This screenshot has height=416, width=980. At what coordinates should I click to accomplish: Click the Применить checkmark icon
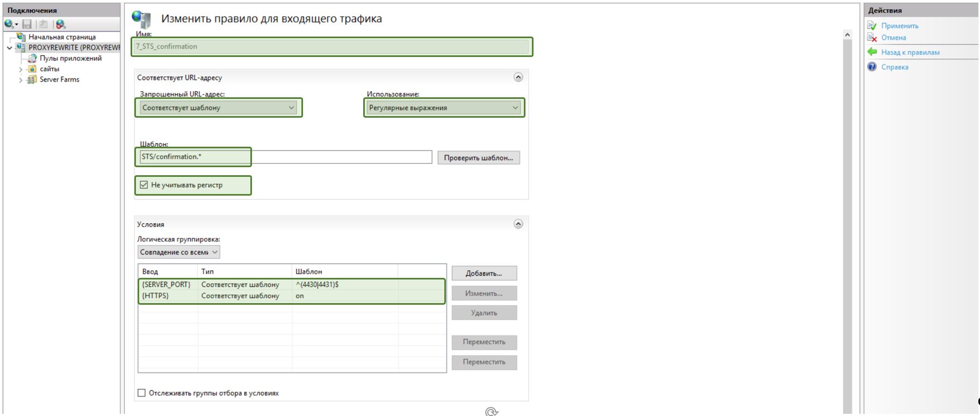872,26
